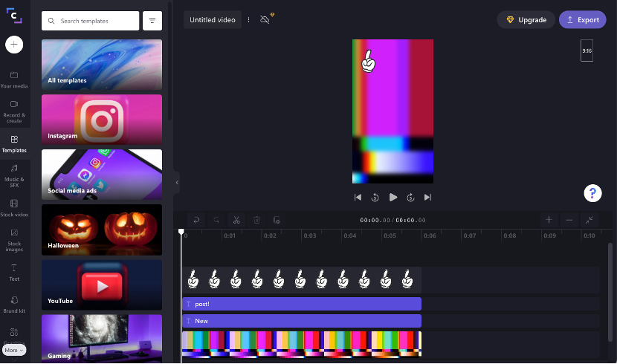Expand the More sidebar menu
Viewport: 617px width, 364px height.
pos(14,350)
